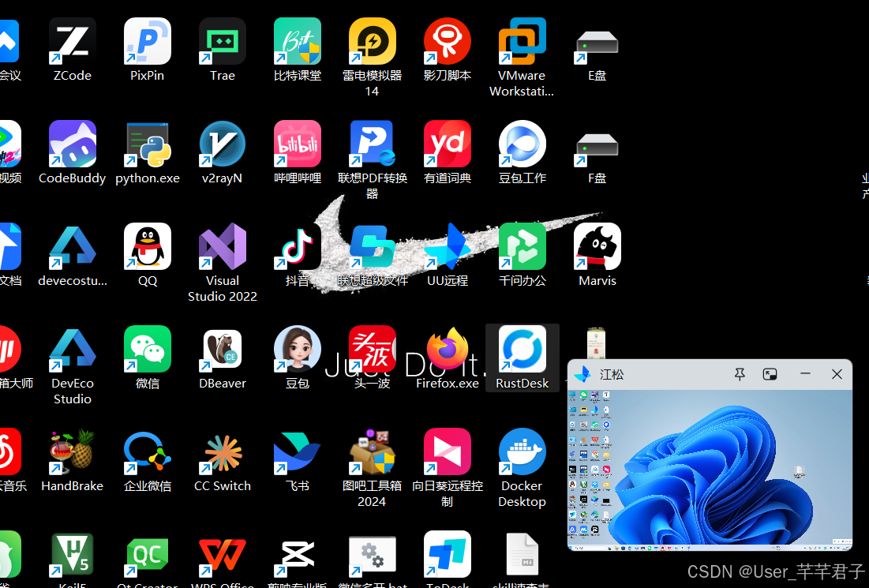Click the Marvis desktop icon
Screen dimensions: 869x588
click(x=597, y=246)
